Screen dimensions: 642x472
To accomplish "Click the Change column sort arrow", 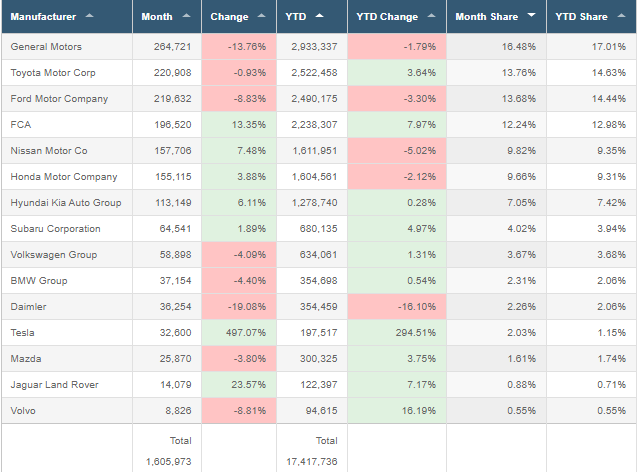I will coord(261,16).
